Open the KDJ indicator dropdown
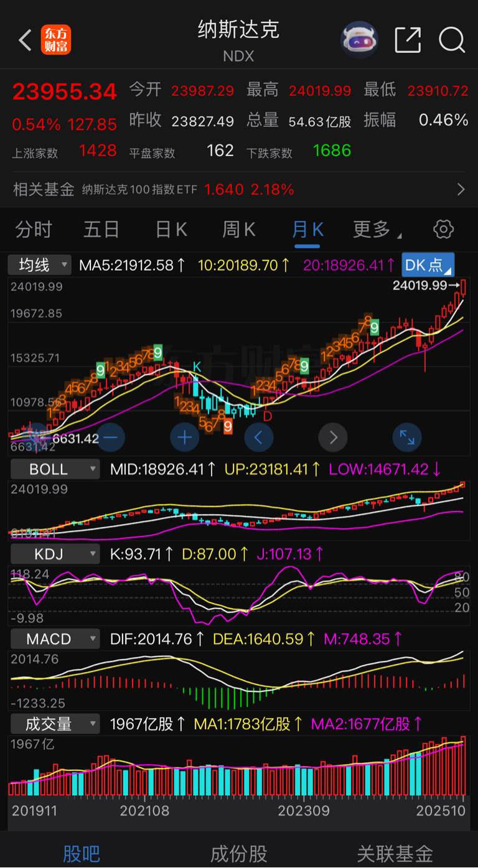 (54, 554)
